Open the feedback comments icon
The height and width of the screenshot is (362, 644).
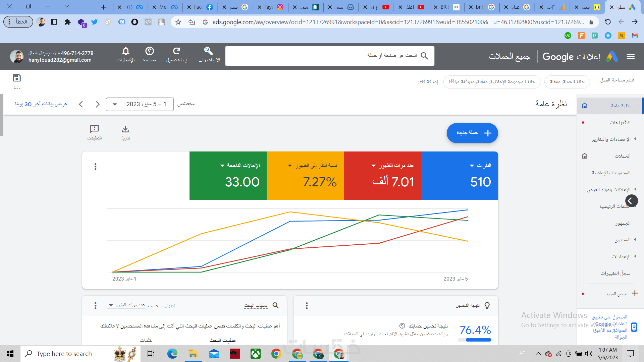click(94, 129)
